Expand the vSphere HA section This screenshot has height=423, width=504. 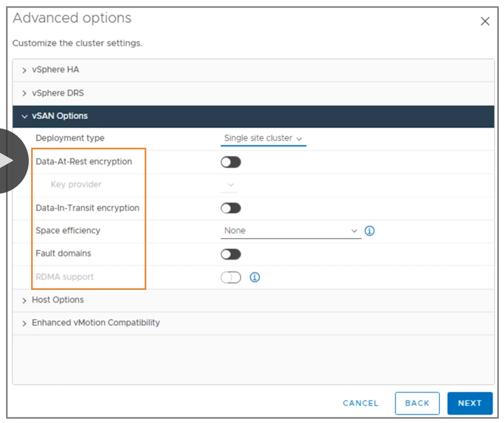click(x=55, y=70)
